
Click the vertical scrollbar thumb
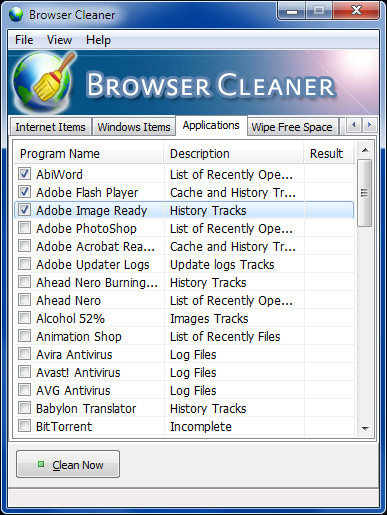click(x=365, y=193)
